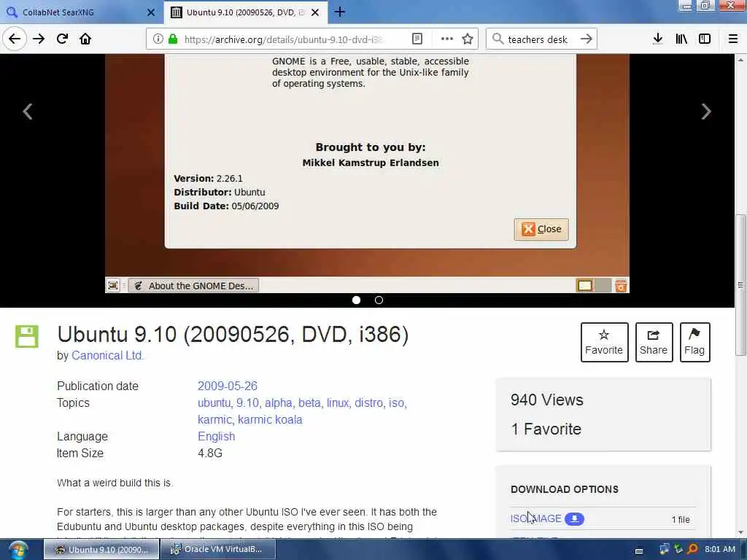Click the Ubuntu 9.10 (20090526, DVD, i386) title
The height and width of the screenshot is (560, 747).
click(x=233, y=334)
